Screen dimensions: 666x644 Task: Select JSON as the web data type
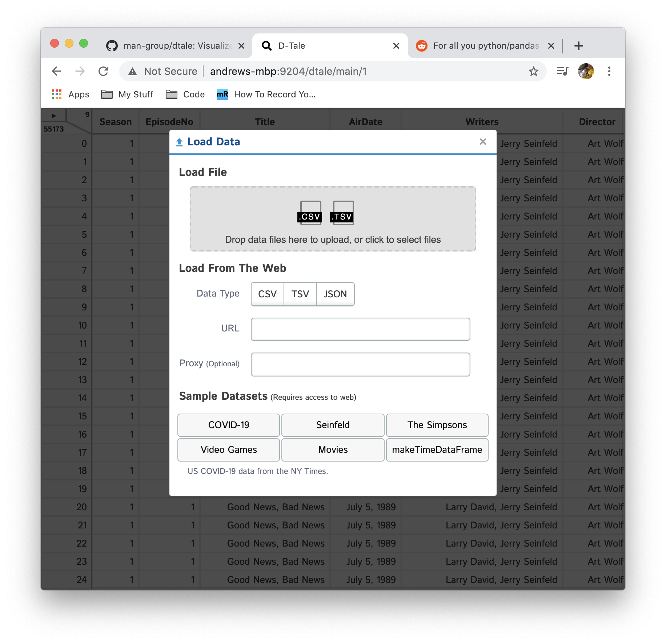pyautogui.click(x=336, y=294)
